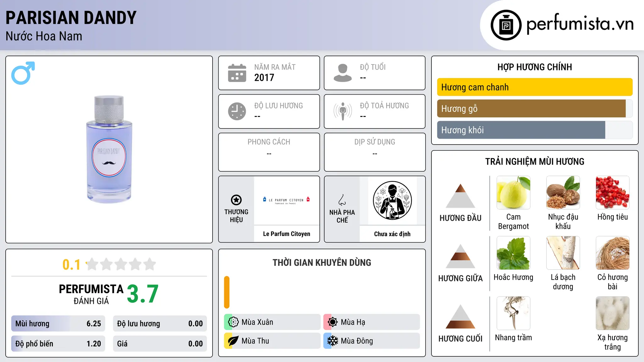Select the Mùa Đông season label
Viewport: 644px width, 362px height.
[357, 341]
